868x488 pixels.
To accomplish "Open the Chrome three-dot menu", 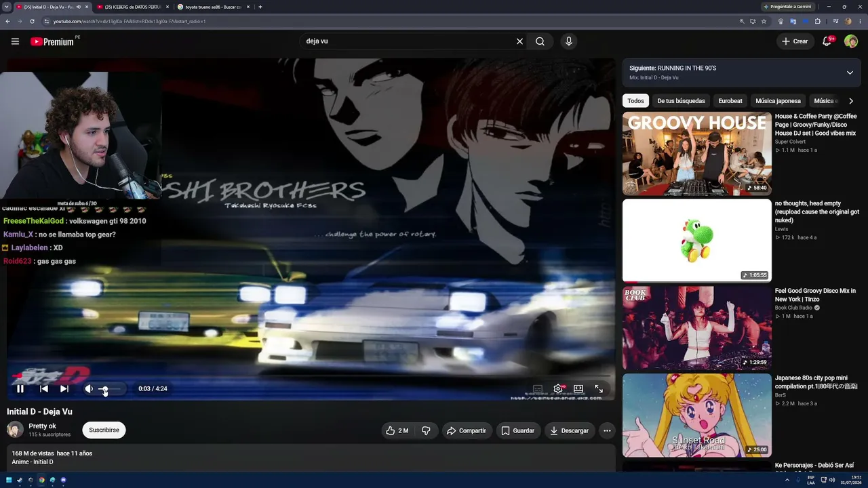I will [x=861, y=21].
